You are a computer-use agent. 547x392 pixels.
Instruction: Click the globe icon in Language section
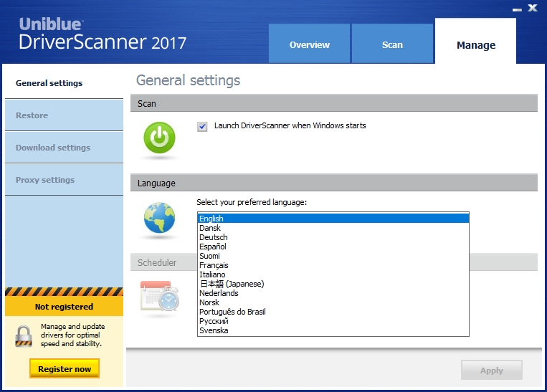[x=159, y=218]
